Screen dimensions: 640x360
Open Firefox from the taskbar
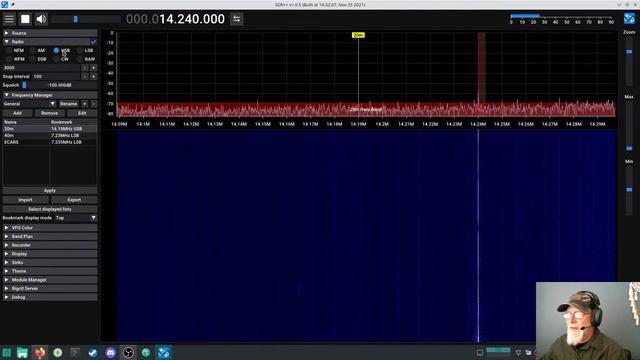(x=40, y=353)
